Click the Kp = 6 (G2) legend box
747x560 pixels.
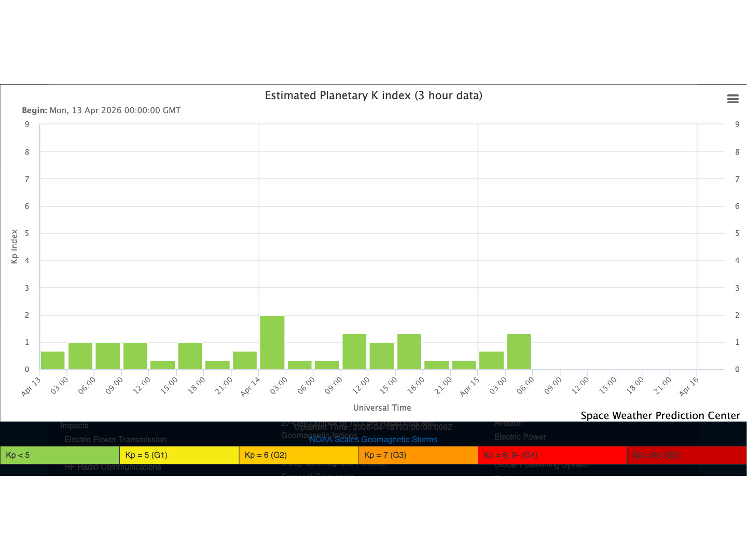(x=298, y=455)
